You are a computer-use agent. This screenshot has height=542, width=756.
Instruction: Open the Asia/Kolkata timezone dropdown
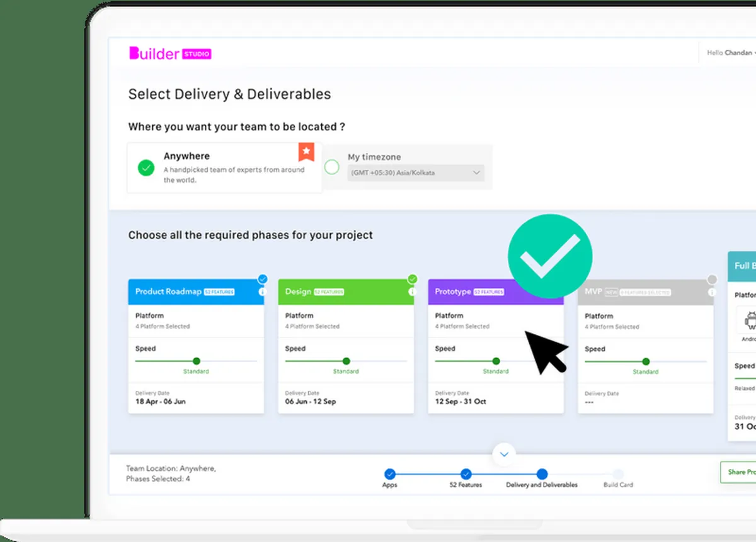(416, 172)
